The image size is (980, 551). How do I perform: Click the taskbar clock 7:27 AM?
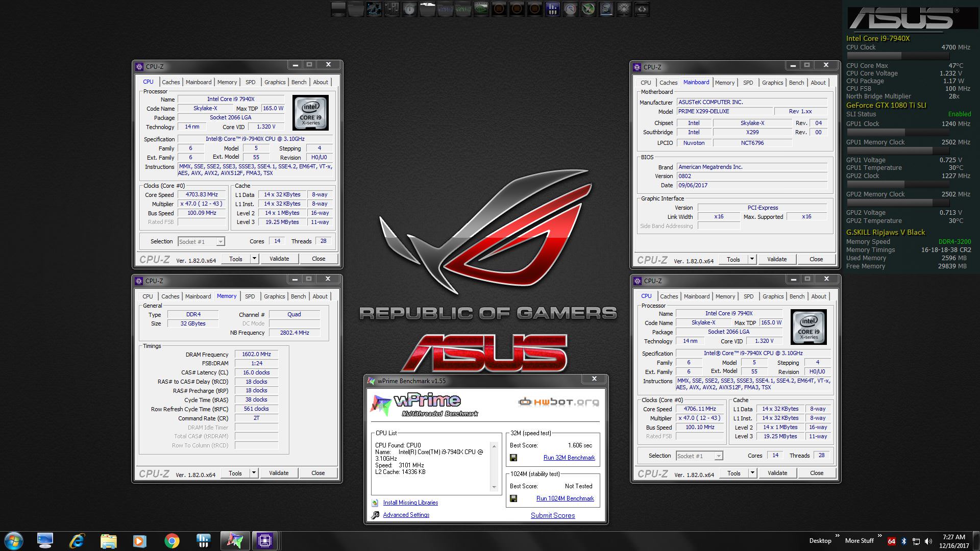coord(953,537)
